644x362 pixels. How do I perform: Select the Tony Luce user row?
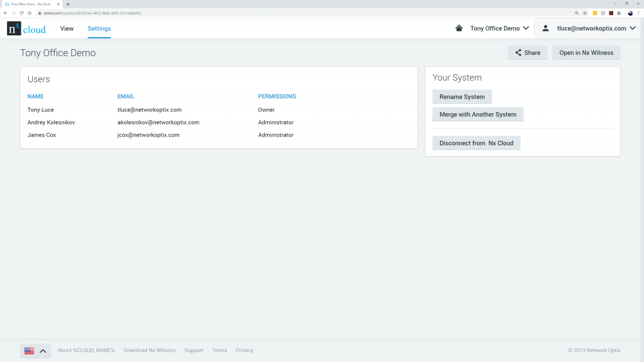[219, 110]
